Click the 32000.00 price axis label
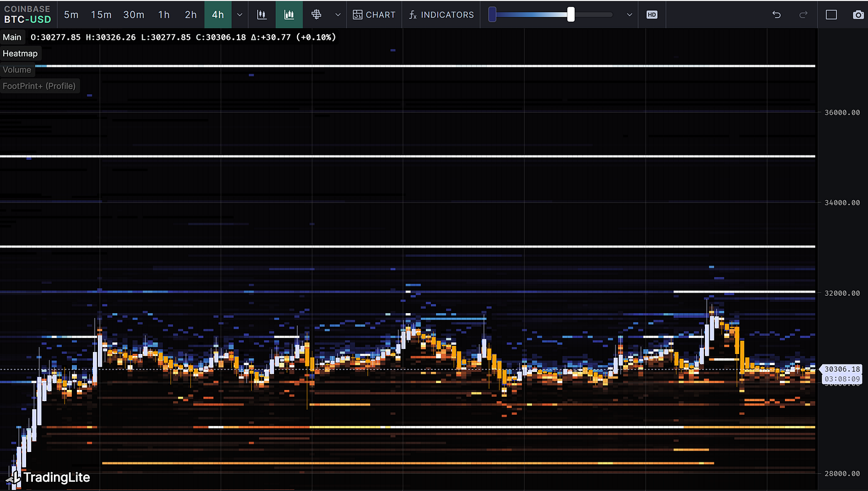This screenshot has height=491, width=868. 842,293
